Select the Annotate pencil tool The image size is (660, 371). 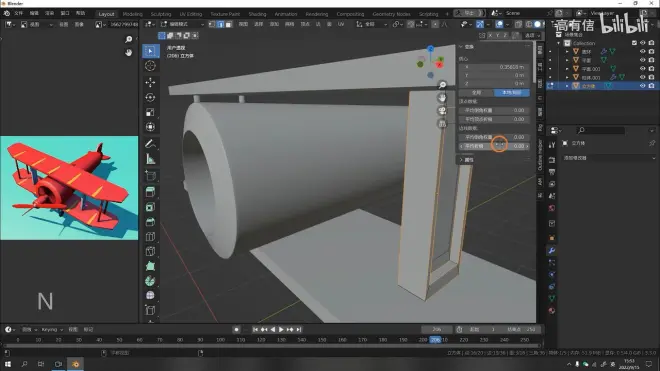click(150, 144)
